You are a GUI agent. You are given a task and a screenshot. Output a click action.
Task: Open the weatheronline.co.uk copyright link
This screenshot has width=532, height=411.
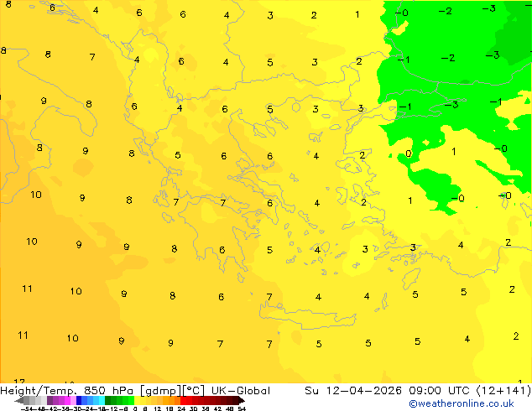(x=462, y=403)
